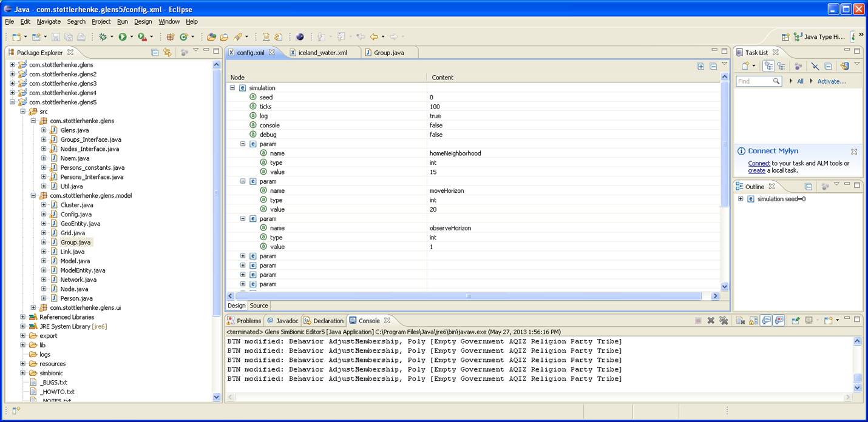Switch to the Source tab of XML editor
The width and height of the screenshot is (868, 422).
tap(259, 306)
